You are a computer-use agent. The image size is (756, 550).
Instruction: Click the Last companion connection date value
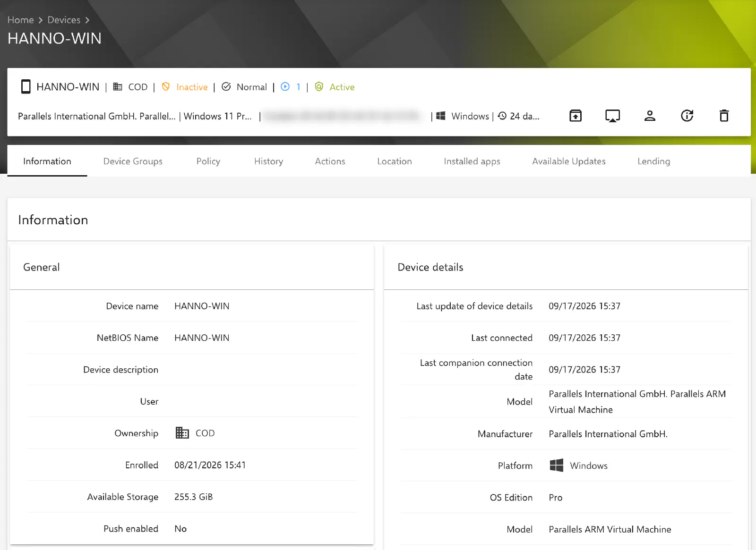coord(584,370)
